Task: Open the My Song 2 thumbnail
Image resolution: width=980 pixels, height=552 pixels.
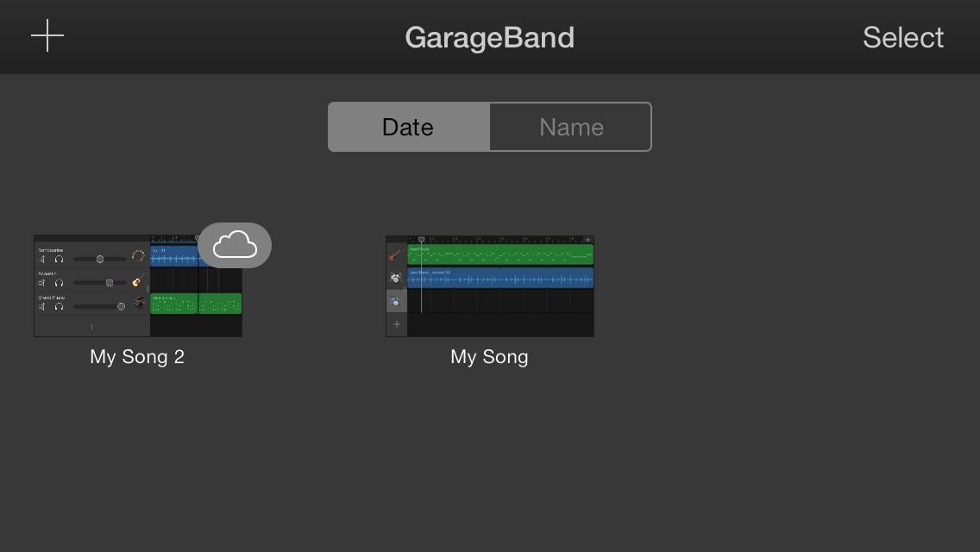Action: [138, 285]
